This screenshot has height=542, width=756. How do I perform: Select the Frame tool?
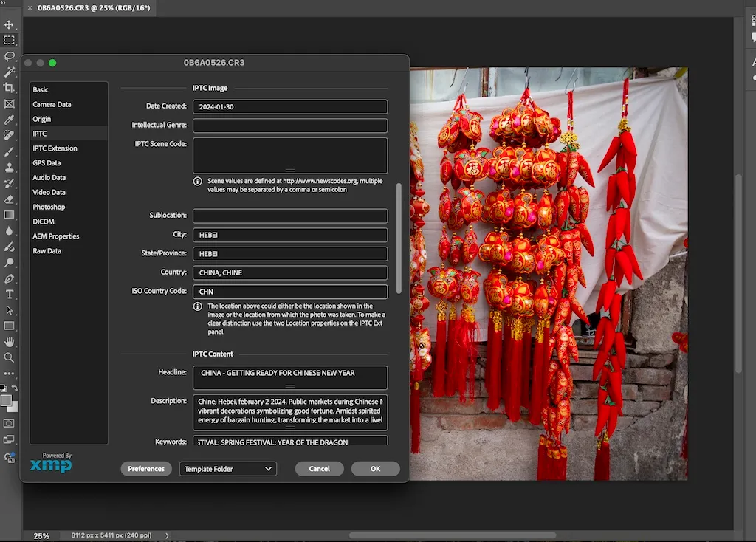coord(9,103)
